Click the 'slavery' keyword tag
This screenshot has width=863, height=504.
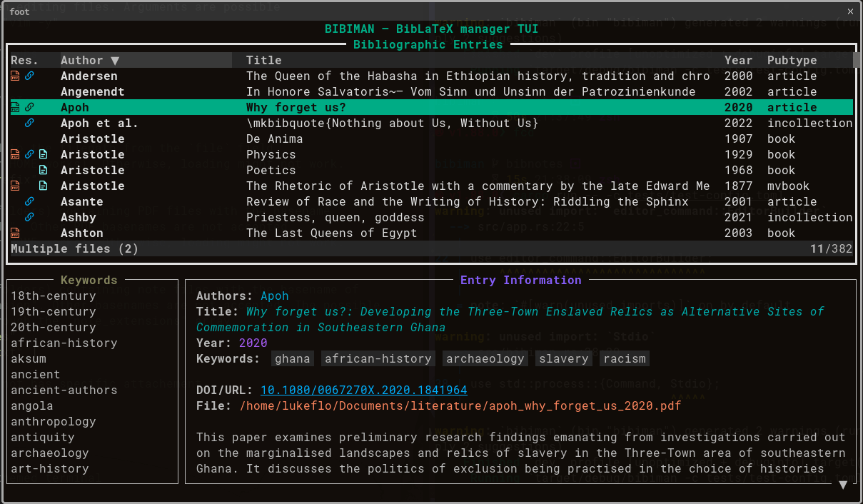click(x=563, y=358)
